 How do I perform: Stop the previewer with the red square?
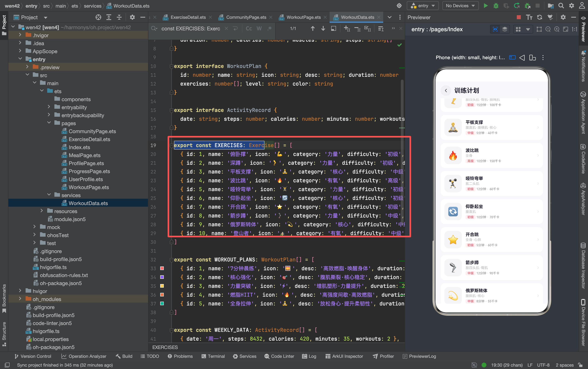click(519, 17)
